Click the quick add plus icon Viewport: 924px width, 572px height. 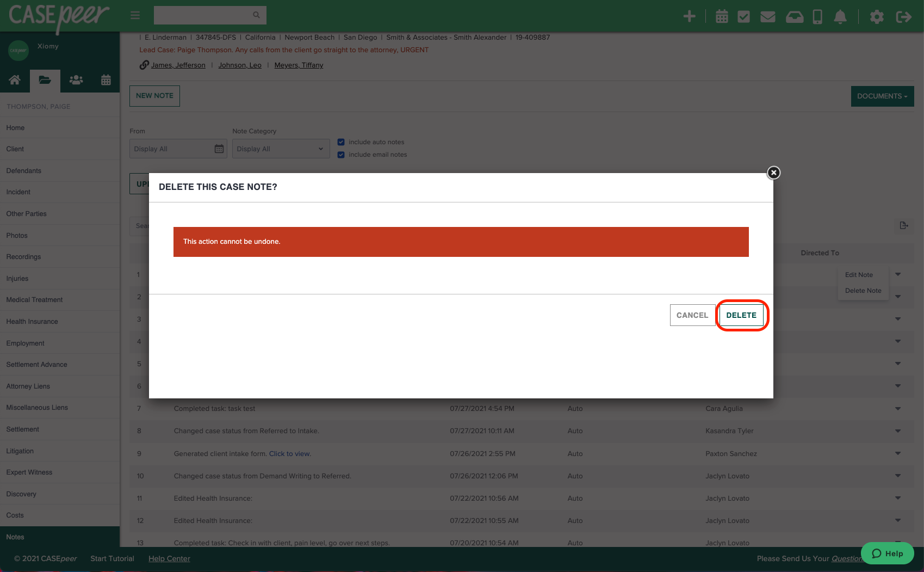point(689,16)
